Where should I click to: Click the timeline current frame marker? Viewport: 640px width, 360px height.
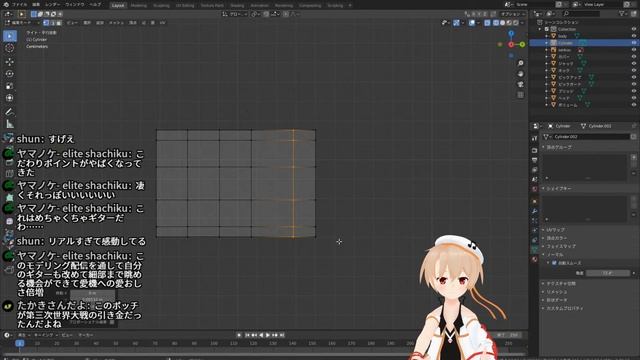coord(19,344)
